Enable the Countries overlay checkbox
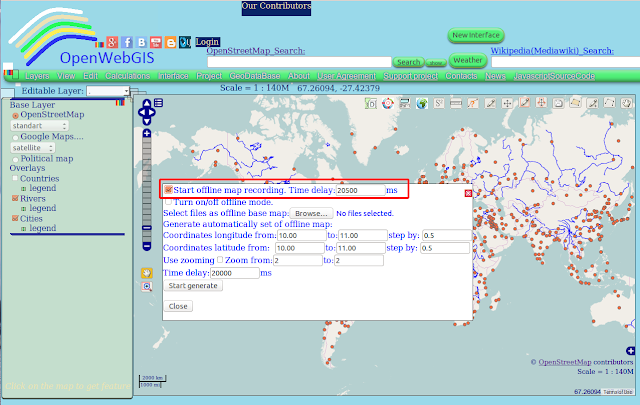The width and height of the screenshot is (640, 405). point(15,178)
